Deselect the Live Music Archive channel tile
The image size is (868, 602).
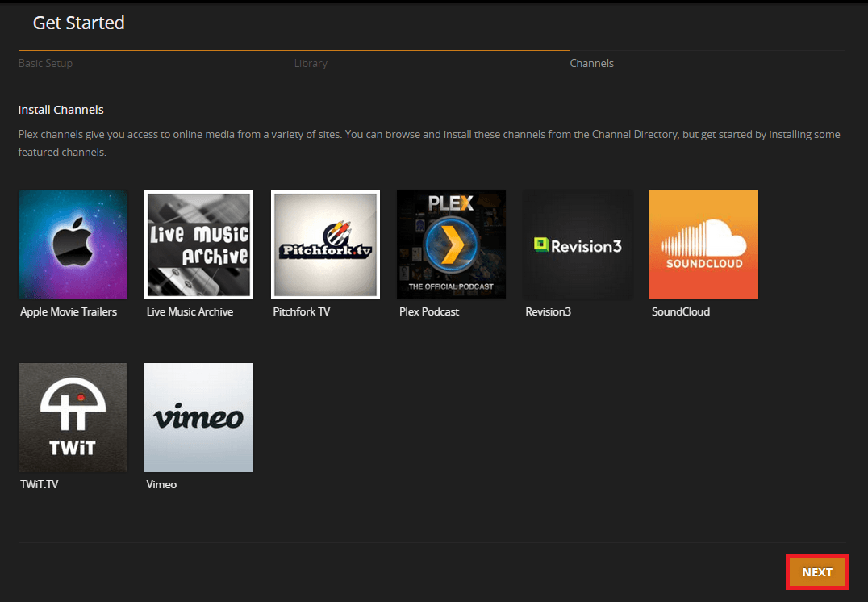tap(198, 245)
